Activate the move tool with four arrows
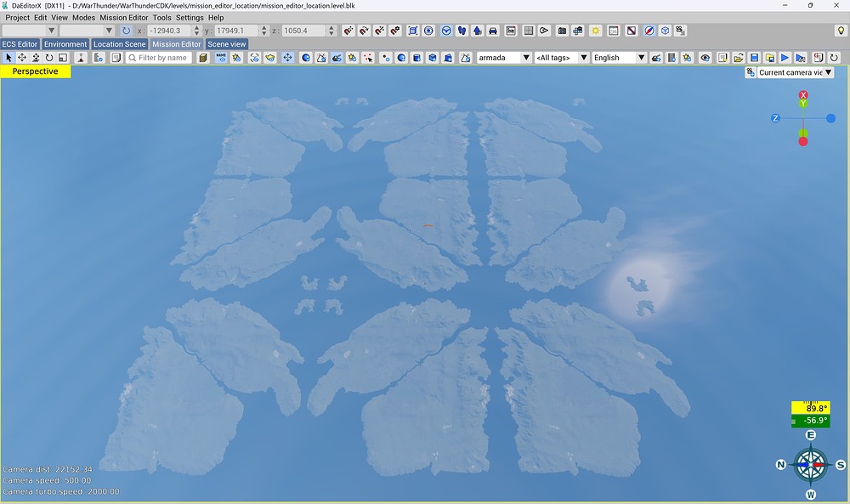The width and height of the screenshot is (850, 504). click(x=22, y=58)
